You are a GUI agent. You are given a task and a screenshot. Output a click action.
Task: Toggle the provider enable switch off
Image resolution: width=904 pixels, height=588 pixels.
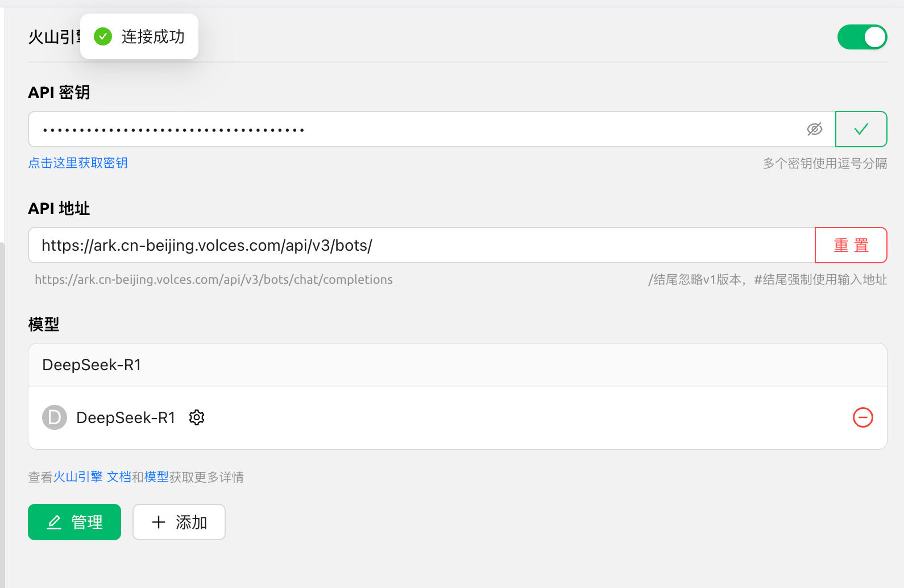click(862, 37)
